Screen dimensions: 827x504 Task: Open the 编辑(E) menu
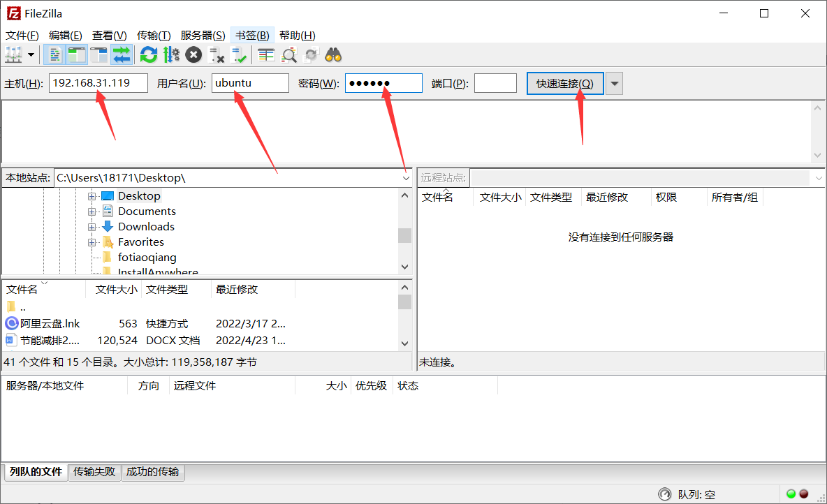tap(66, 36)
